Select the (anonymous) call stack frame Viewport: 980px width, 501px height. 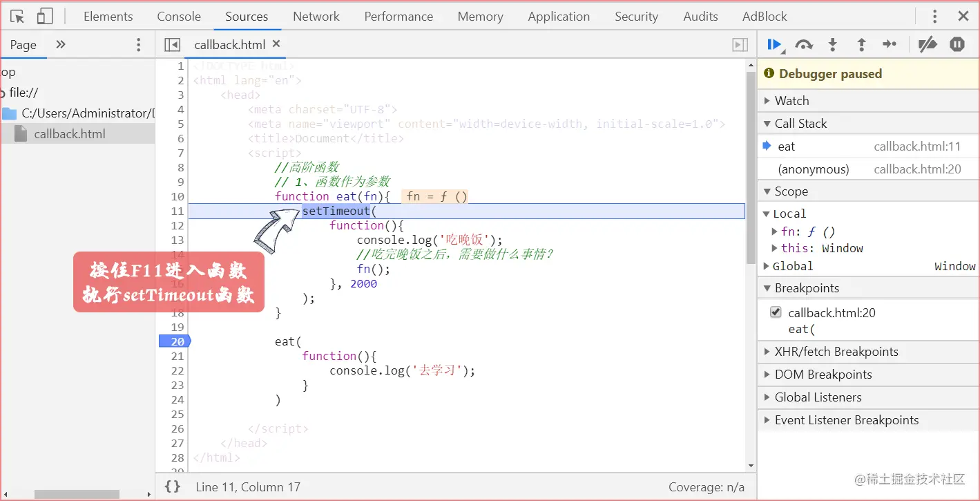[868, 169]
